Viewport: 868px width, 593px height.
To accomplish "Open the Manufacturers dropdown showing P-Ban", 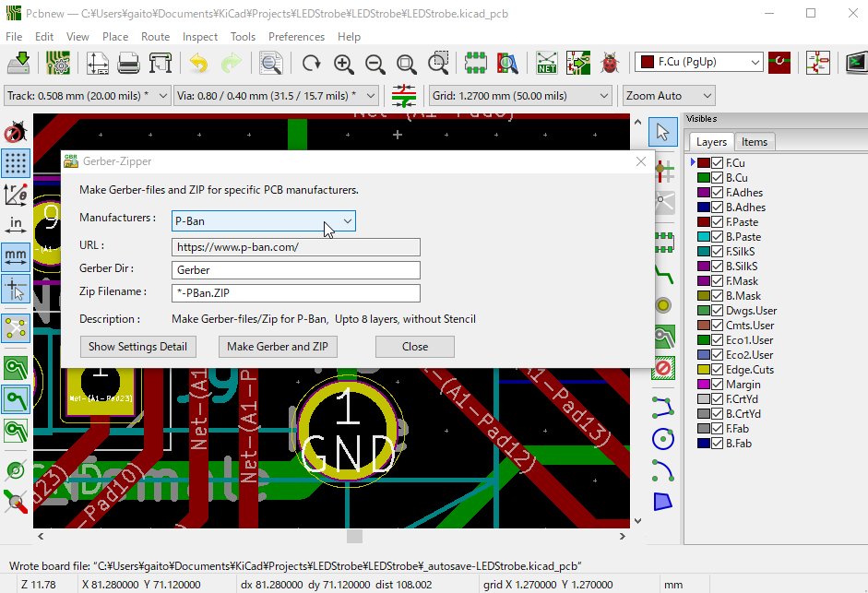I will [x=264, y=221].
